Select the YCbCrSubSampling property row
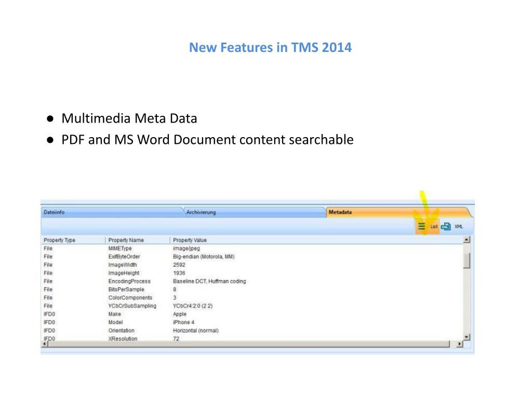 (252, 305)
